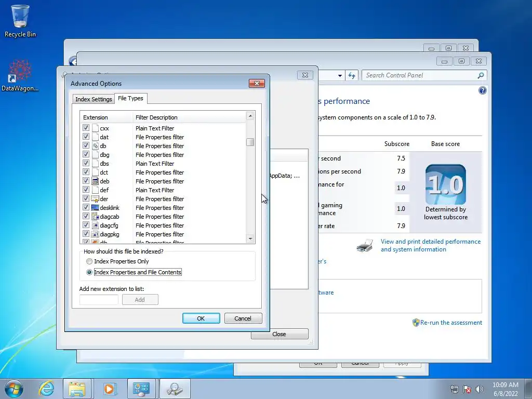
Task: Click the new extension input field
Action: (x=99, y=300)
